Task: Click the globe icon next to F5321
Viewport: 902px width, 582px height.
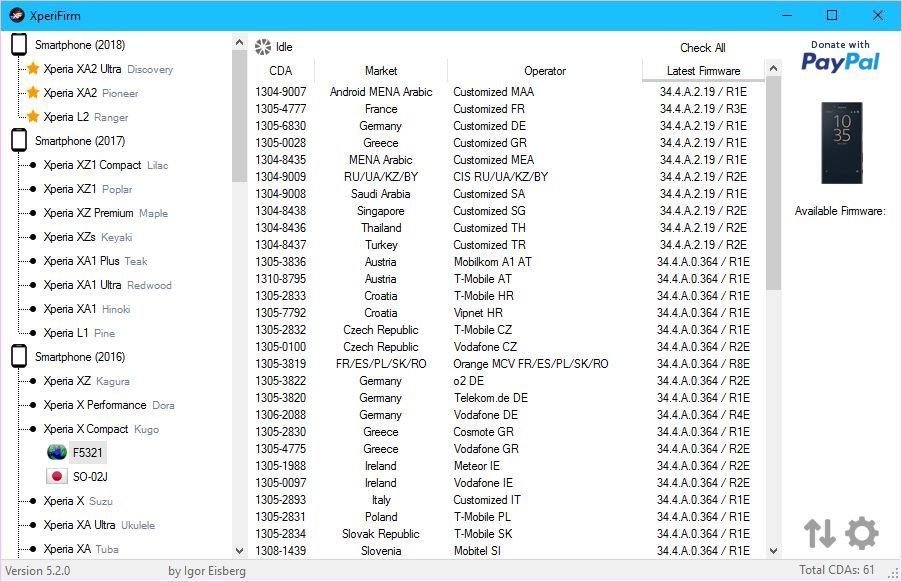Action: [x=57, y=453]
